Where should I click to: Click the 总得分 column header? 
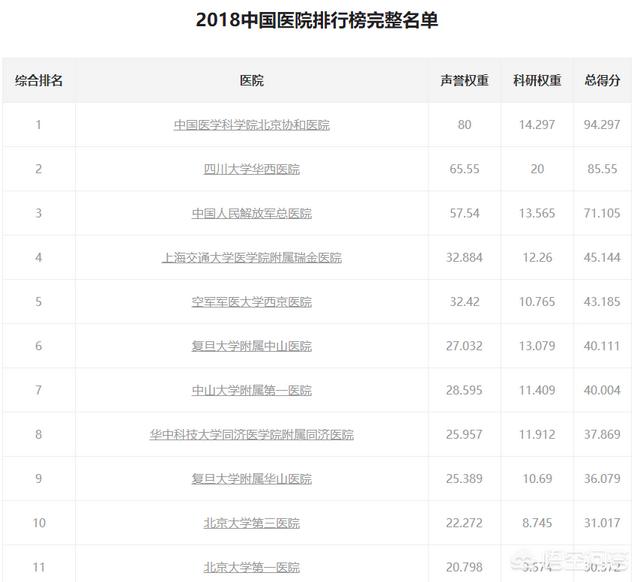point(602,80)
